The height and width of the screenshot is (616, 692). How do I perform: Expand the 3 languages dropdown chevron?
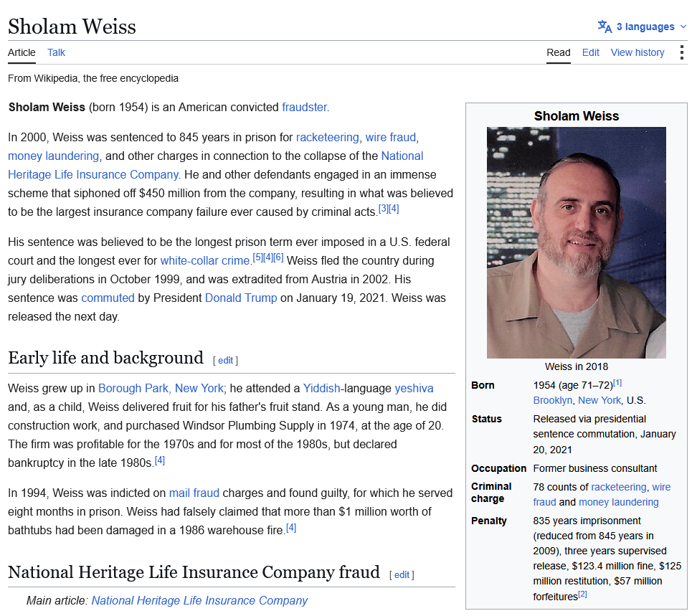[x=683, y=27]
